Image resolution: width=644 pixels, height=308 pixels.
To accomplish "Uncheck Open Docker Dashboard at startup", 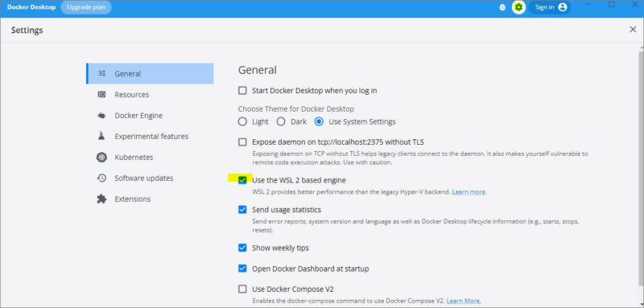I will [243, 269].
